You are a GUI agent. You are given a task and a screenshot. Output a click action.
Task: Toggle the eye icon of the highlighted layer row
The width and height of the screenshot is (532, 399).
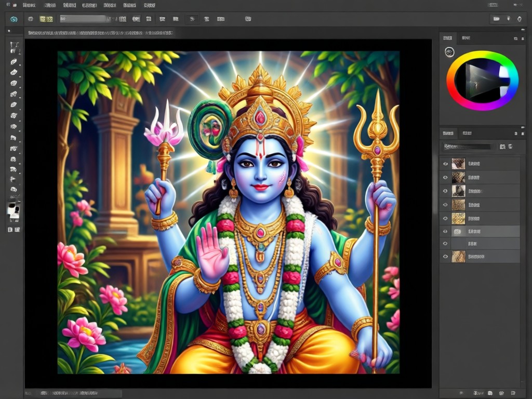(x=445, y=231)
